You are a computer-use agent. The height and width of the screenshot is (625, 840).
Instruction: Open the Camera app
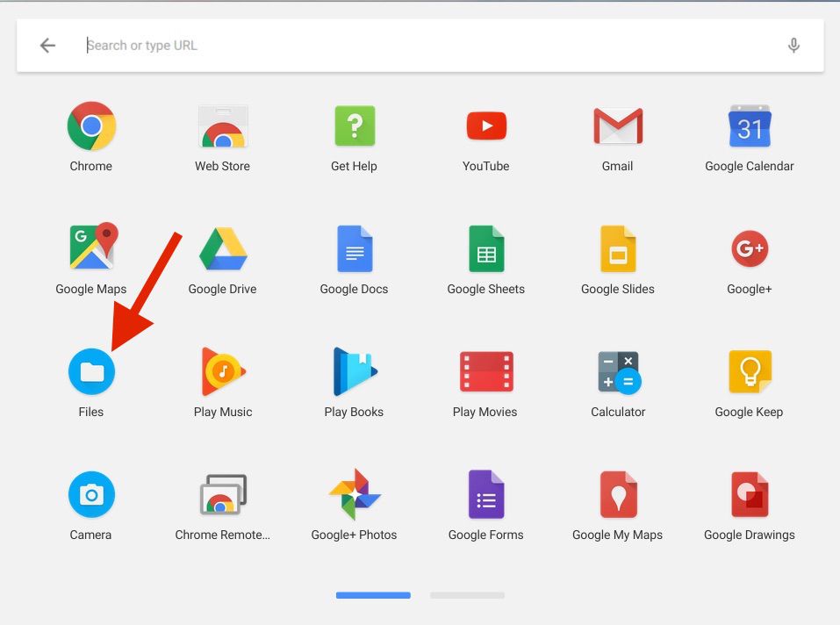point(91,494)
